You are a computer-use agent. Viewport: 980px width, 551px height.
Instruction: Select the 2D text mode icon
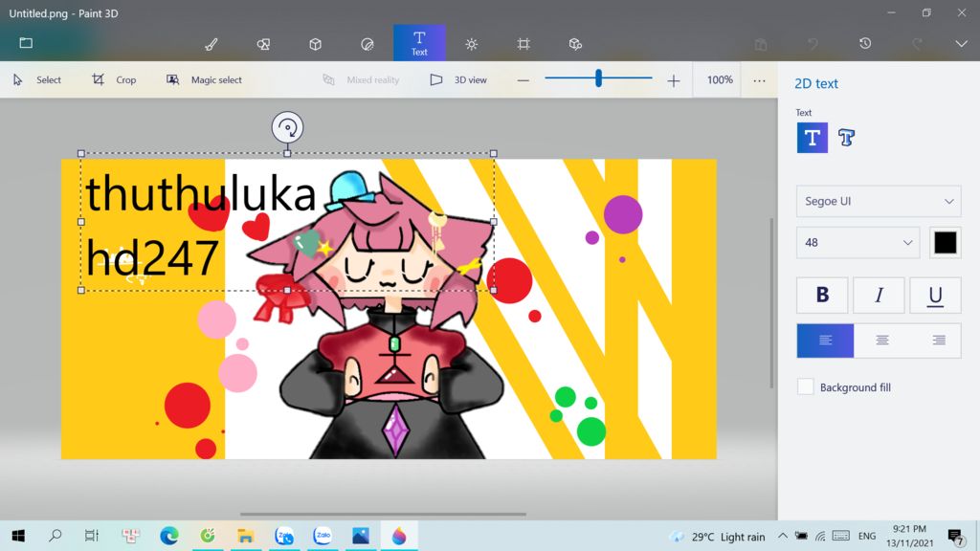(x=812, y=138)
